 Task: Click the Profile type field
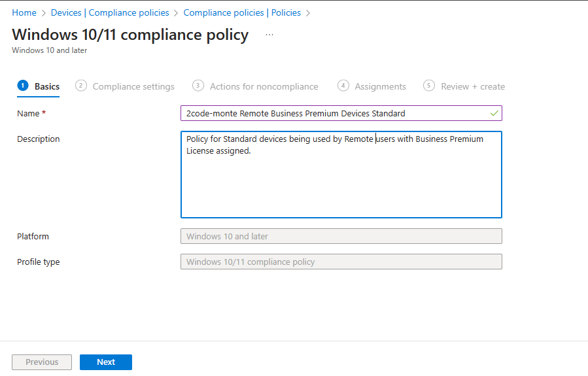coord(341,262)
